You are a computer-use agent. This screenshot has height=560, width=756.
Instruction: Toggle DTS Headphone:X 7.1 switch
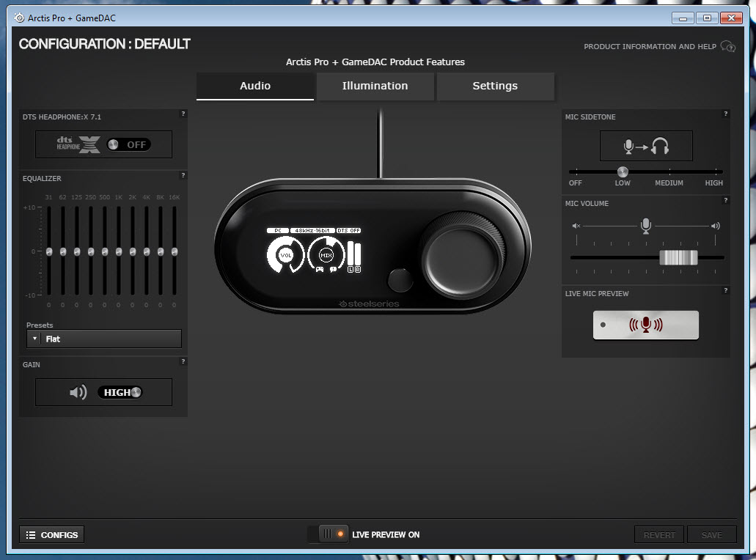click(129, 144)
